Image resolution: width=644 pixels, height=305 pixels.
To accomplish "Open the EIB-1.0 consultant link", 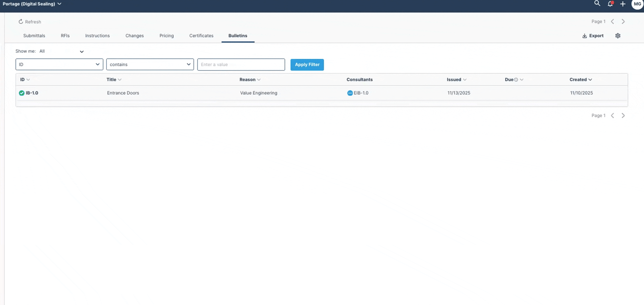I will point(361,93).
